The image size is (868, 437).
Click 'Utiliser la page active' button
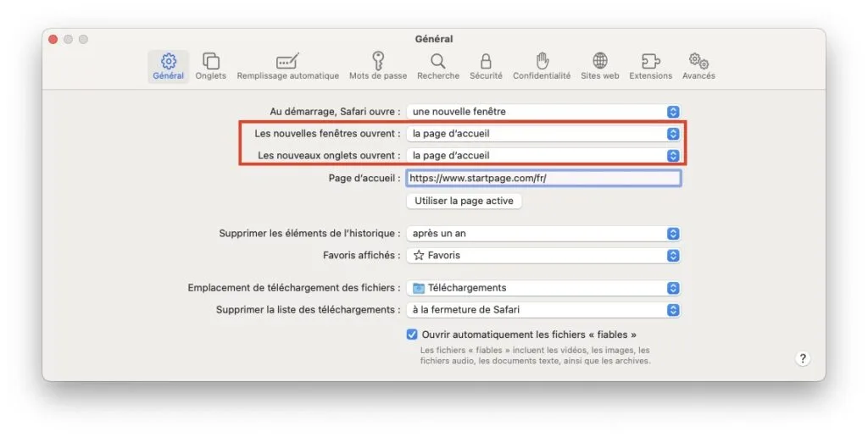[464, 201]
